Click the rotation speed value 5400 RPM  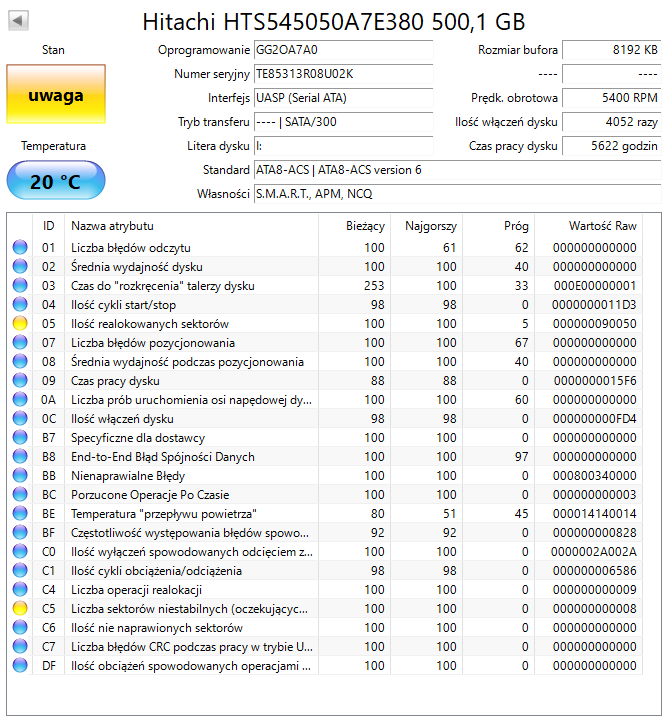click(611, 98)
